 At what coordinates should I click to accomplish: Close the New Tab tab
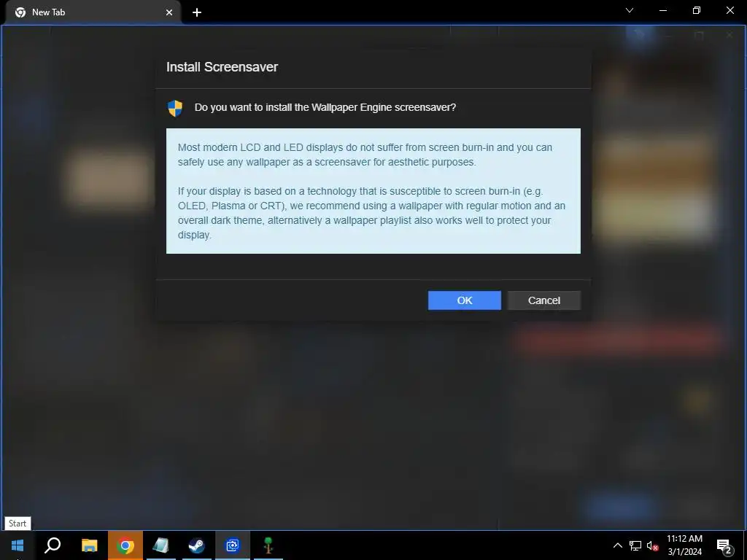(169, 12)
